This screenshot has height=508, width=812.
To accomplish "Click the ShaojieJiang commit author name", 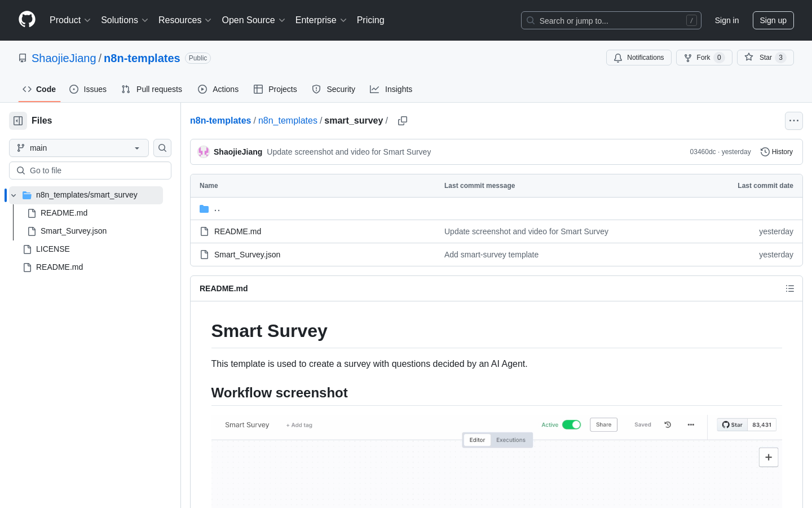I will coord(238,152).
